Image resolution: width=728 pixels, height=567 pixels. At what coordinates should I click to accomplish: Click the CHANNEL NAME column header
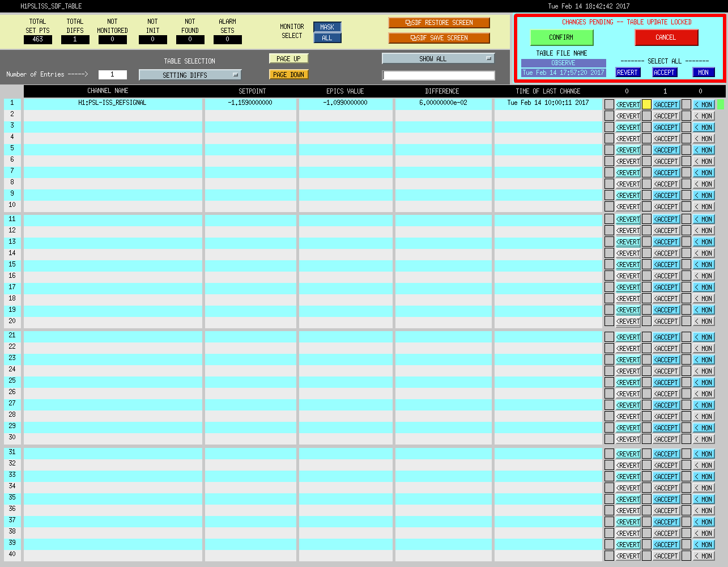(x=108, y=91)
